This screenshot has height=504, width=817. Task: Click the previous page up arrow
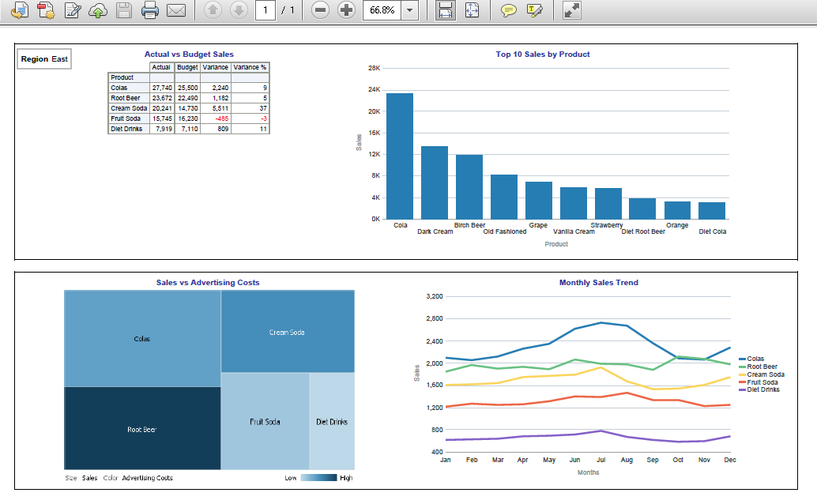211,10
